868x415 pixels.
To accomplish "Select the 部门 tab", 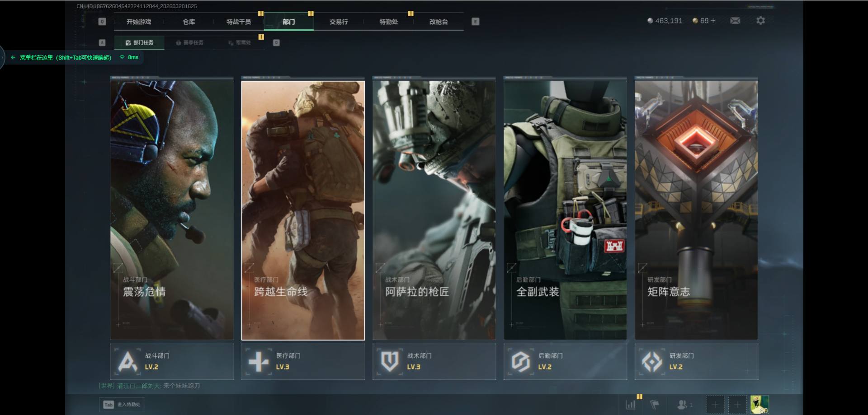I will tap(289, 22).
